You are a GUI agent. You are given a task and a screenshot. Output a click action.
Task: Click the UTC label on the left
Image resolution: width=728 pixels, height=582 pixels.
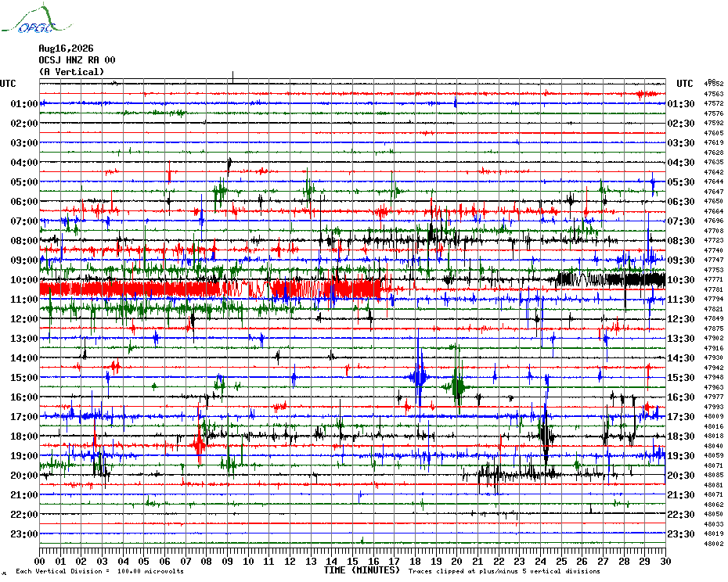tap(8, 84)
